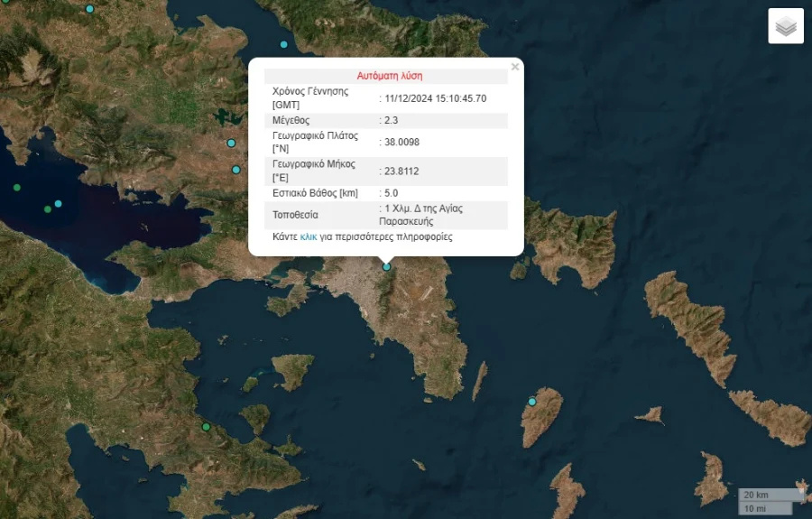The height and width of the screenshot is (519, 812).
Task: Select the cyan marker beneath the popup pointer
Action: point(387,266)
